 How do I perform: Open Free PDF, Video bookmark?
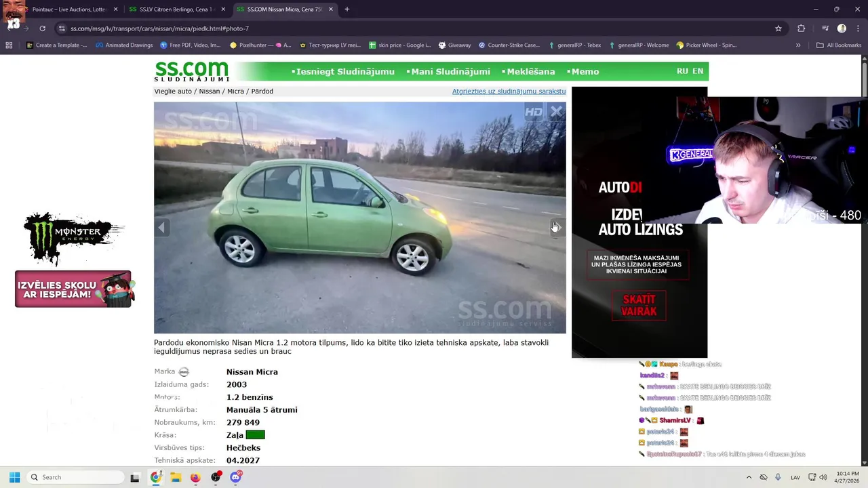tap(190, 45)
